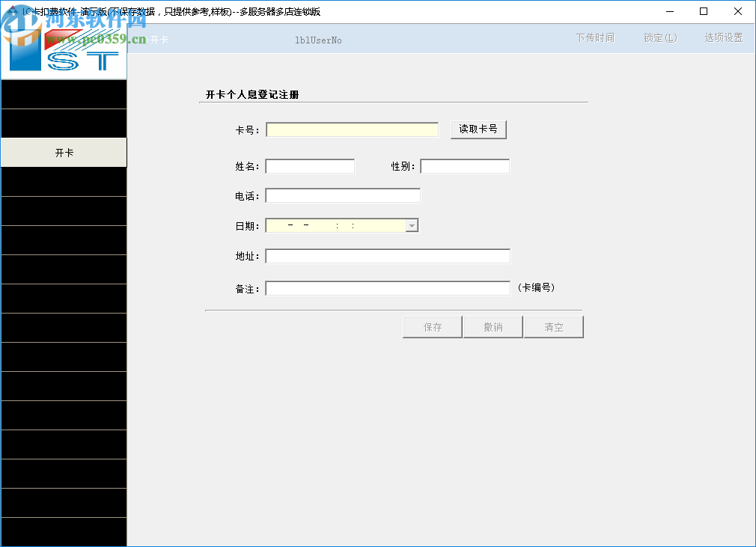Image resolution: width=756 pixels, height=547 pixels.
Task: Click the 姓名 name input field
Action: click(309, 165)
